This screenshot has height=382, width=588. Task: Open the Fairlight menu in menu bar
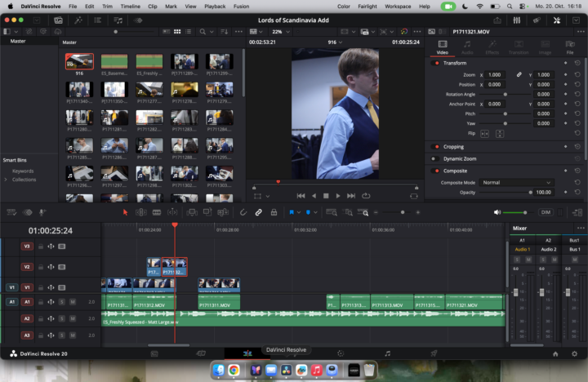tap(367, 7)
